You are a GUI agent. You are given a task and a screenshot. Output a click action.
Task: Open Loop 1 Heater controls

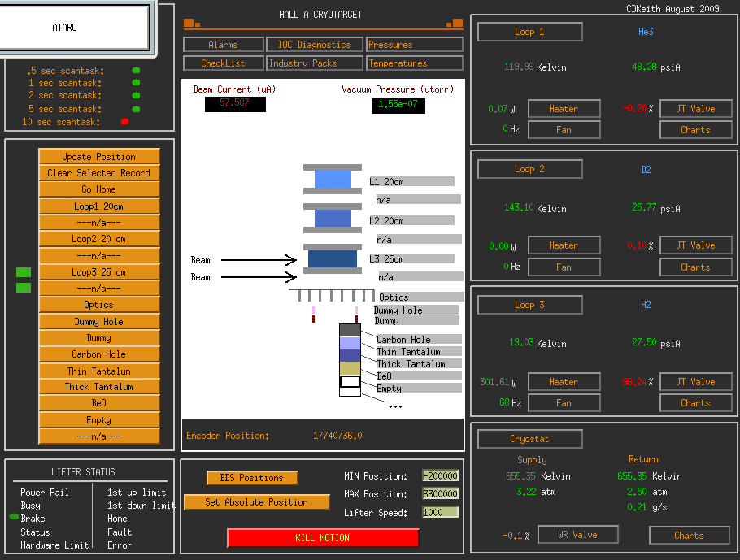pyautogui.click(x=564, y=109)
